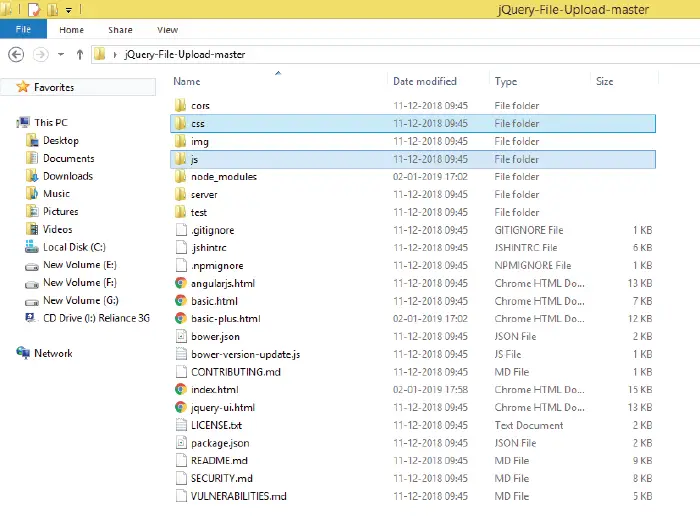Select This PC in the navigation pane
Viewport: 700px width, 516px height.
[x=50, y=122]
